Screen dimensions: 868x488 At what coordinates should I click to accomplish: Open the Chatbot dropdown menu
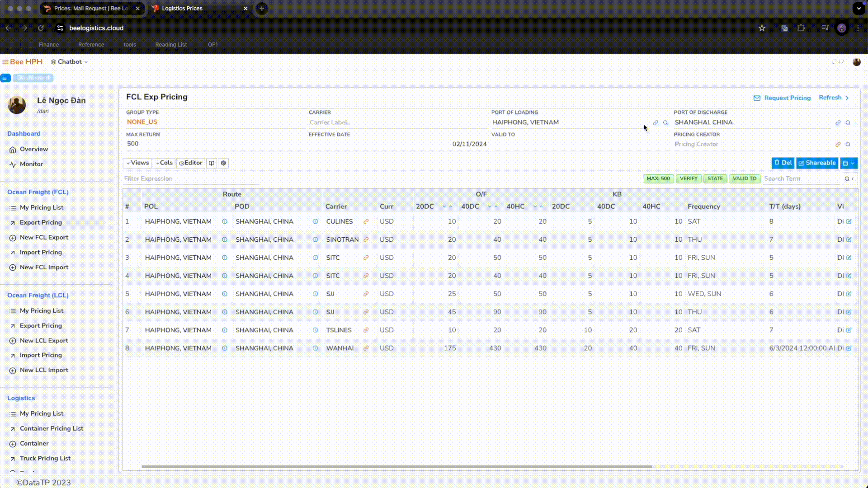(69, 62)
